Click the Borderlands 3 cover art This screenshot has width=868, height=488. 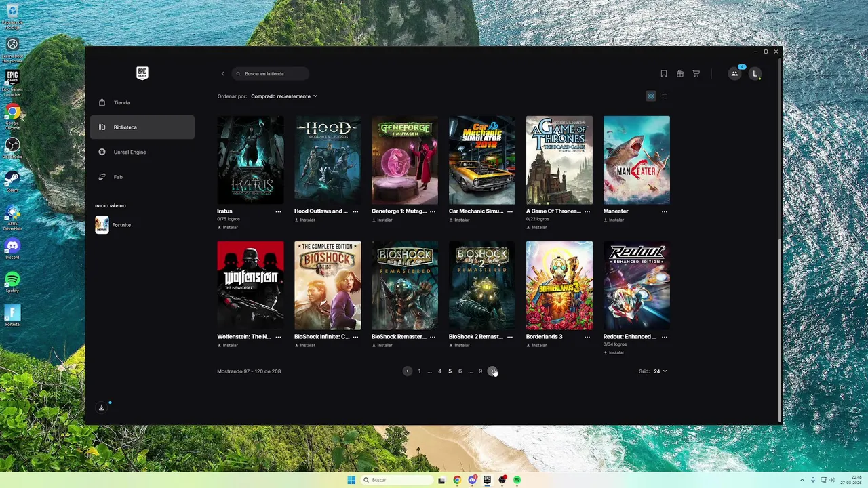coord(559,285)
